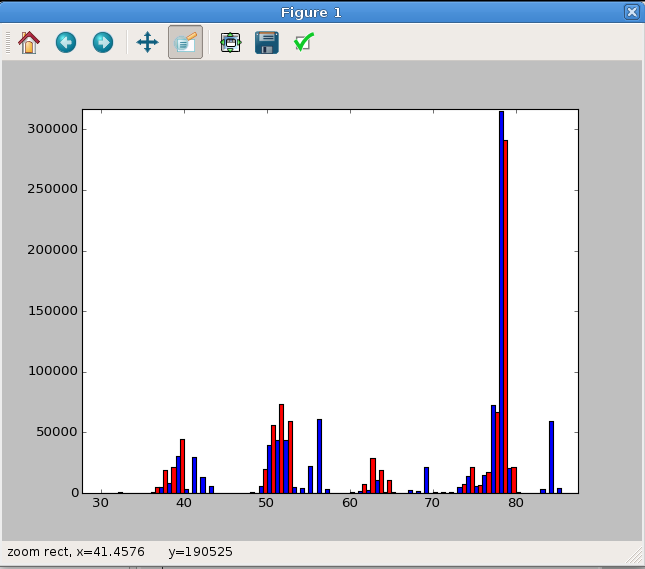Click the Figure 1 title bar
The width and height of the screenshot is (645, 569).
pyautogui.click(x=311, y=12)
